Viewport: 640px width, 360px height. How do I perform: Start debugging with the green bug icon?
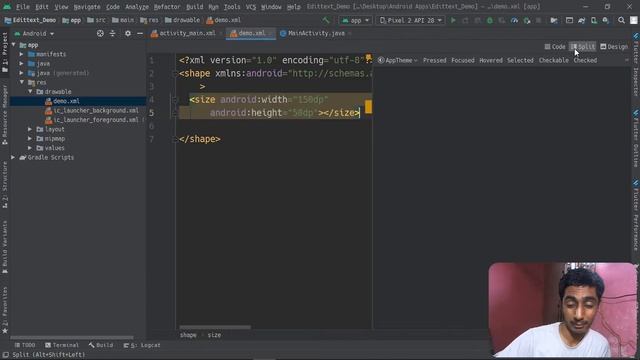coord(490,20)
